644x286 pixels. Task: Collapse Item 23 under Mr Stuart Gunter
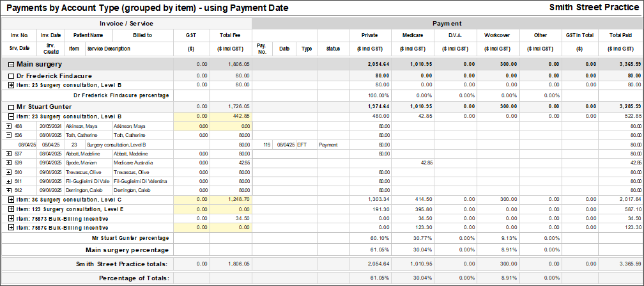[x=11, y=116]
